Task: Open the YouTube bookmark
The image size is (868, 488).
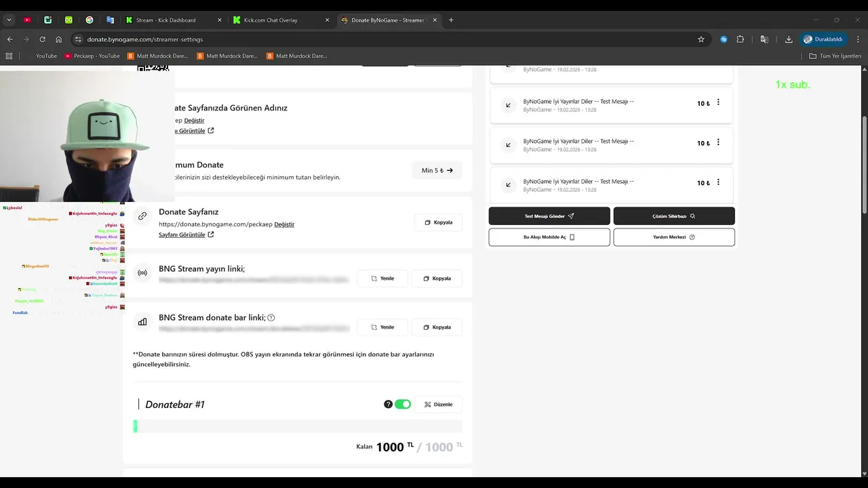Action: pyautogui.click(x=41, y=56)
